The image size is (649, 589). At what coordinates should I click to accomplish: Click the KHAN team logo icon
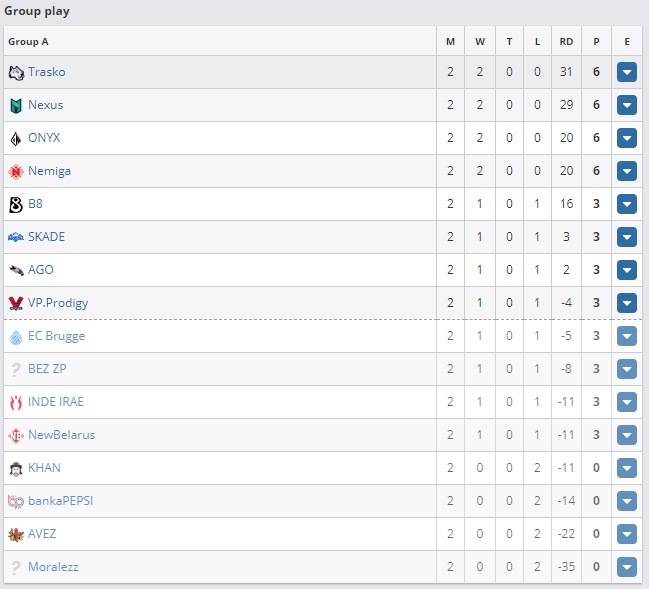(16, 468)
